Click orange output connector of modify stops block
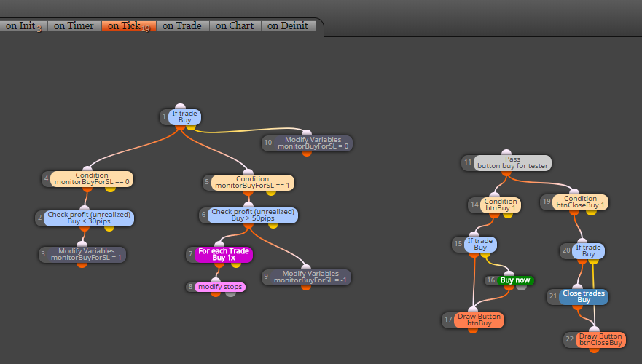 pos(216,293)
